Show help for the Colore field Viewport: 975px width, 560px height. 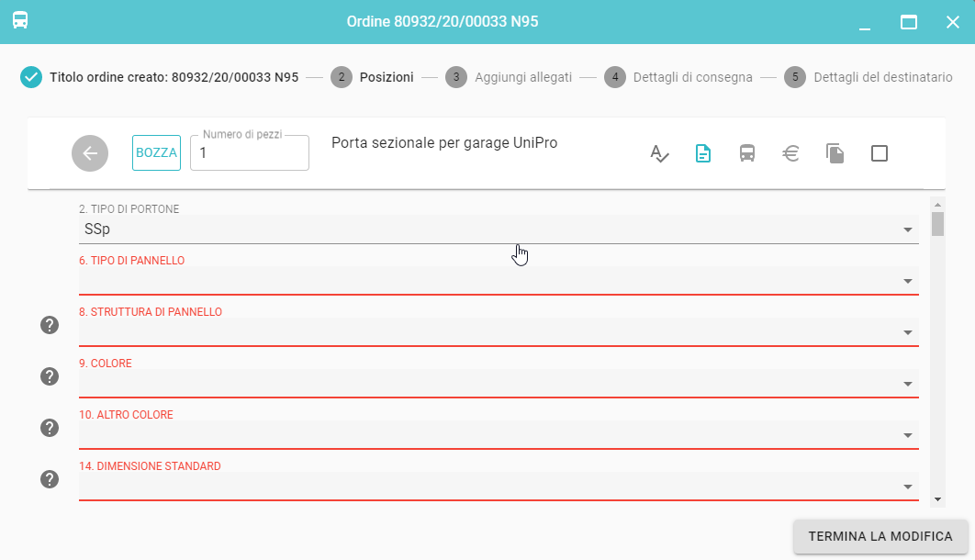click(50, 376)
